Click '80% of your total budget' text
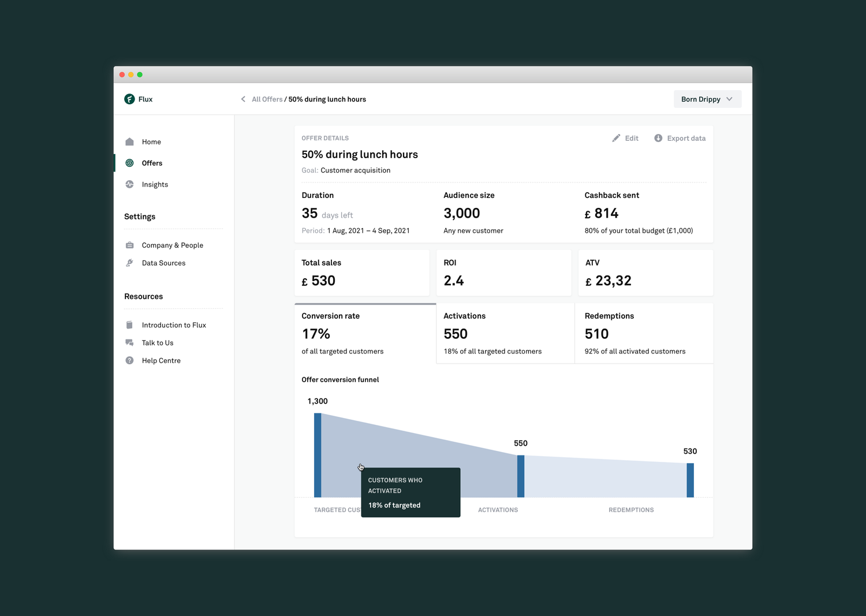Image resolution: width=866 pixels, height=616 pixels. [639, 231]
